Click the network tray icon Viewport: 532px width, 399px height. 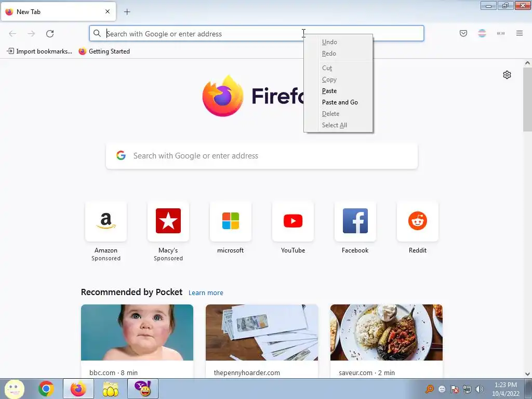pyautogui.click(x=467, y=389)
